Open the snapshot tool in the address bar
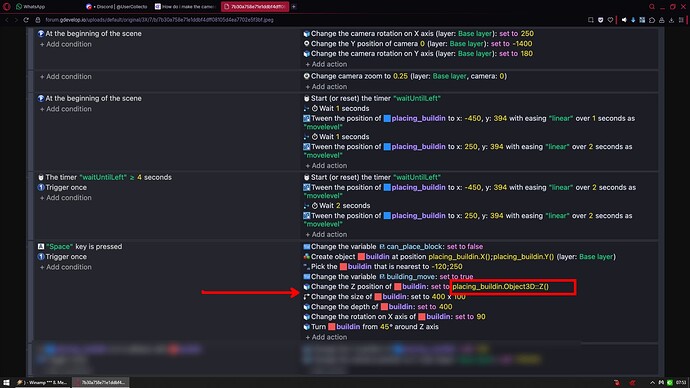This screenshot has width=690, height=388. pyautogui.click(x=591, y=20)
